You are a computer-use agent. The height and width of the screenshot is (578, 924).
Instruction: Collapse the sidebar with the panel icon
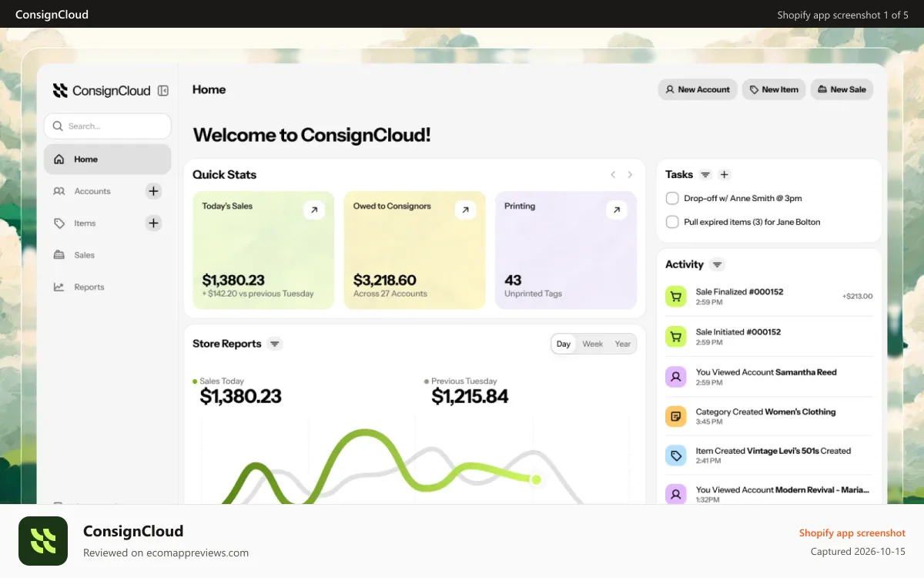click(x=162, y=91)
